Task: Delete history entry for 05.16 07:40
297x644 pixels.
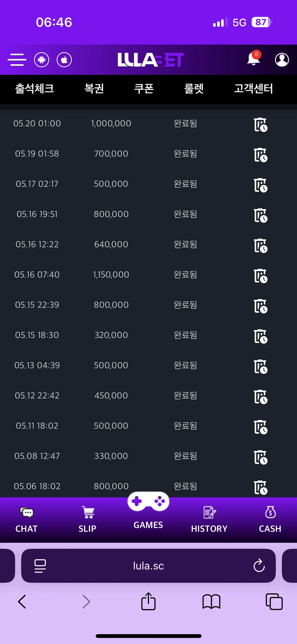Action: click(x=261, y=276)
